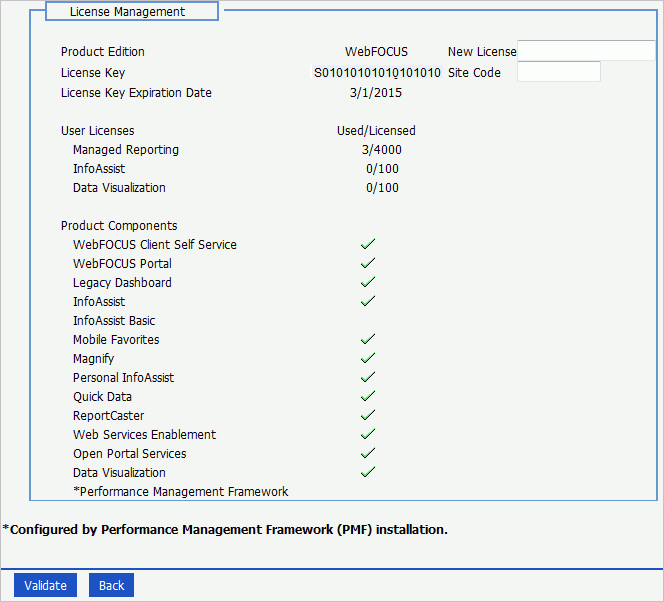This screenshot has width=664, height=602.
Task: Click the Web Services Enablement label
Action: pos(144,435)
